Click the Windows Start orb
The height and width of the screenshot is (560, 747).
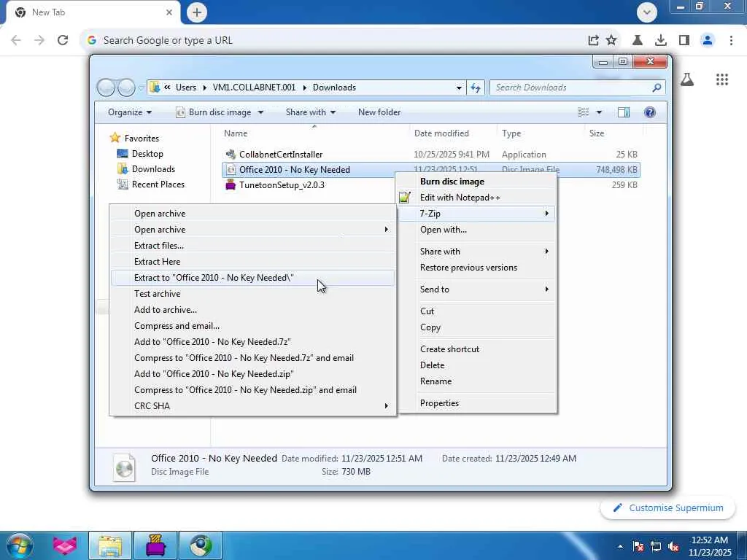click(19, 545)
